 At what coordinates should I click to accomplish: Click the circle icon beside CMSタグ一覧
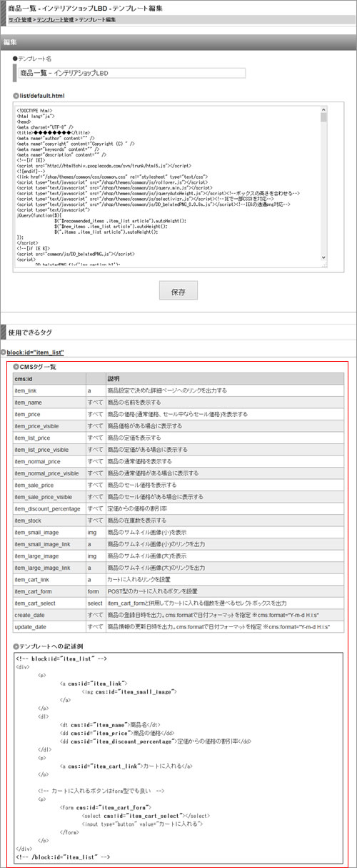(16, 366)
